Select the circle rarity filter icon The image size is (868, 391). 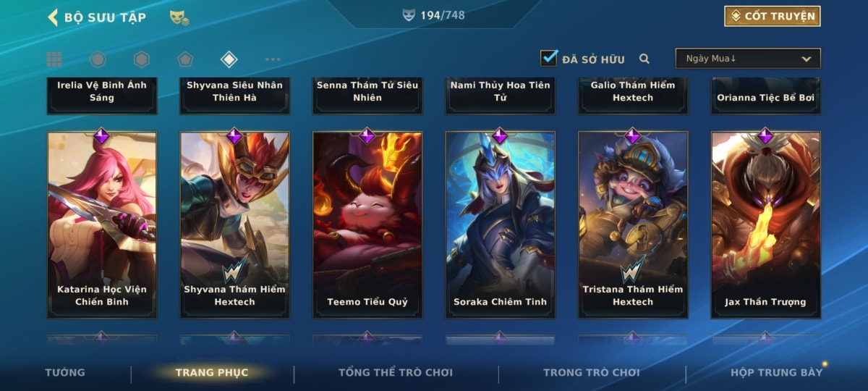[x=98, y=59]
